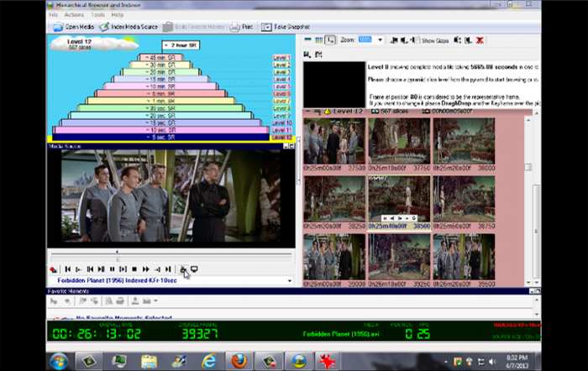Click the icon left of the yellow pyramid in Level 12 header

pyautogui.click(x=318, y=112)
